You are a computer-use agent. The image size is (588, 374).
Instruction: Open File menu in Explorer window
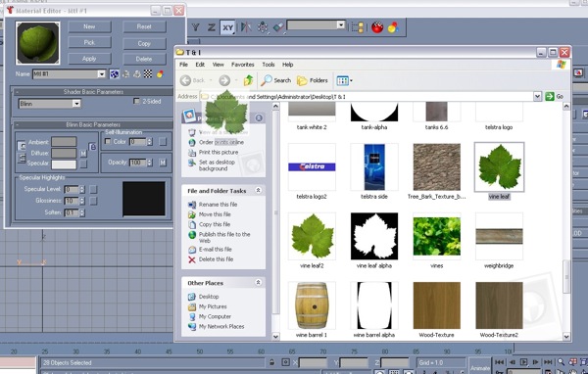pyautogui.click(x=183, y=65)
